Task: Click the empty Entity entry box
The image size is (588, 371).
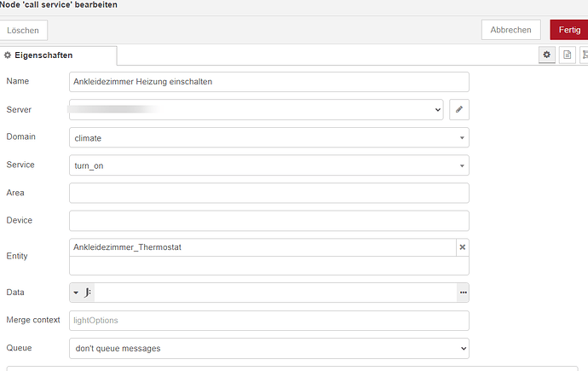Action: tap(268, 265)
